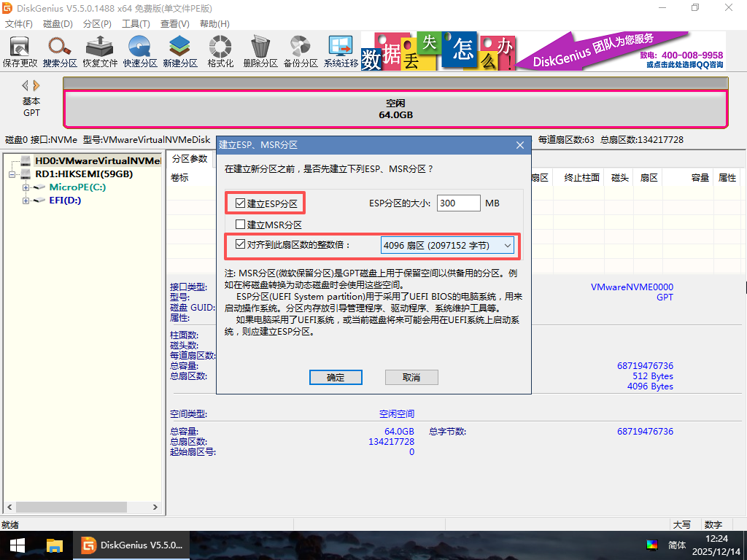Select the New Partition (新建分区) icon

[180, 51]
